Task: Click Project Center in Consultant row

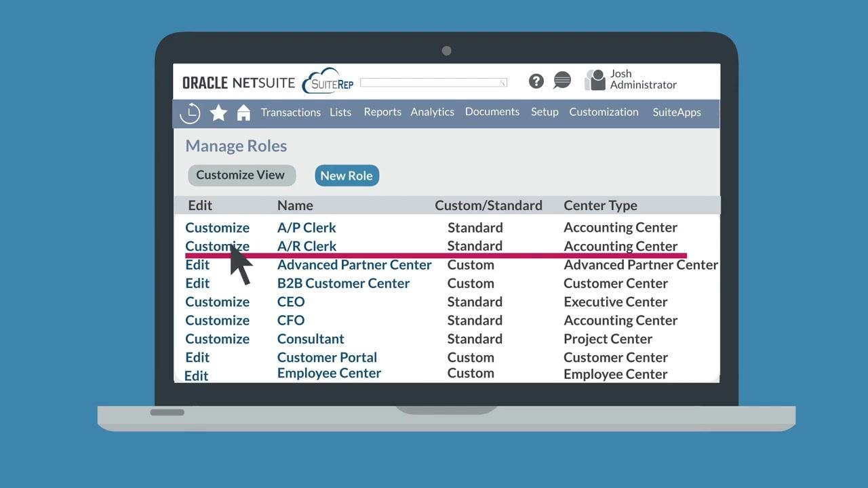Action: [x=608, y=339]
